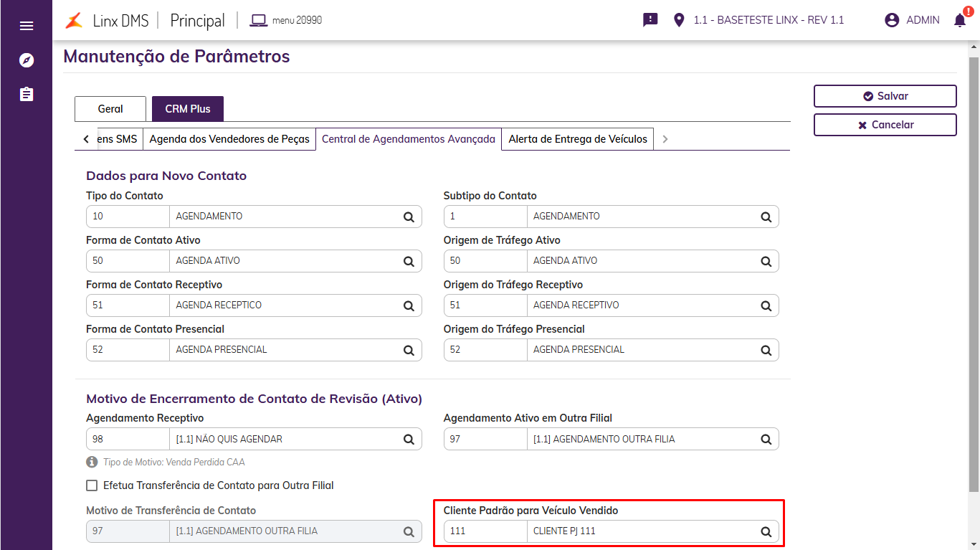This screenshot has height=550, width=980.
Task: Click the NÃO QUIS AGENDAR description field
Action: pyautogui.click(x=282, y=439)
